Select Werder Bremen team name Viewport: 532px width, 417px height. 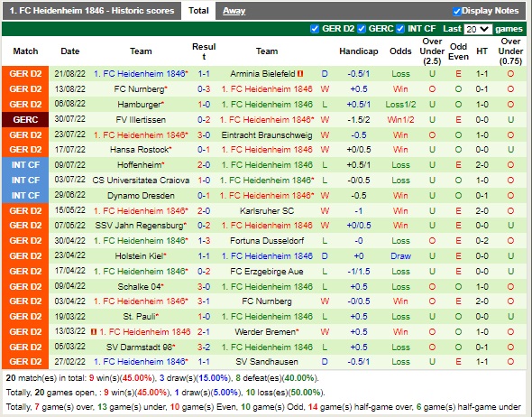pyautogui.click(x=265, y=332)
